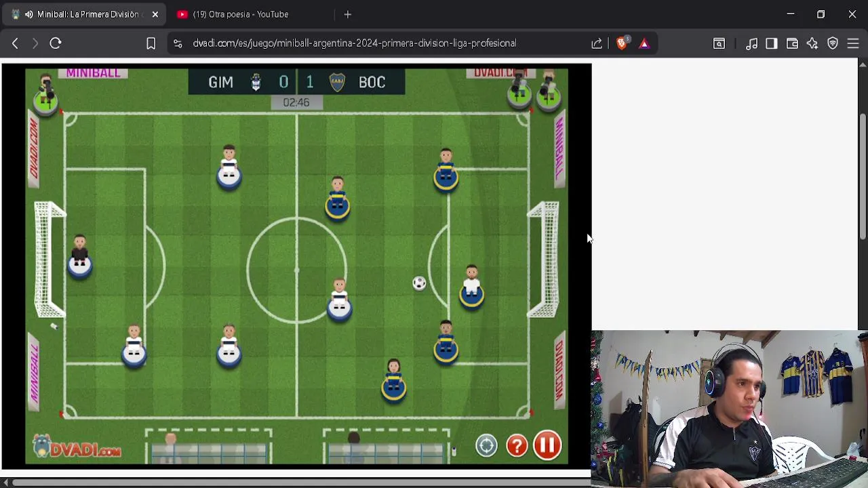The height and width of the screenshot is (488, 868).
Task: Click the 02:46 match timer
Action: click(296, 102)
